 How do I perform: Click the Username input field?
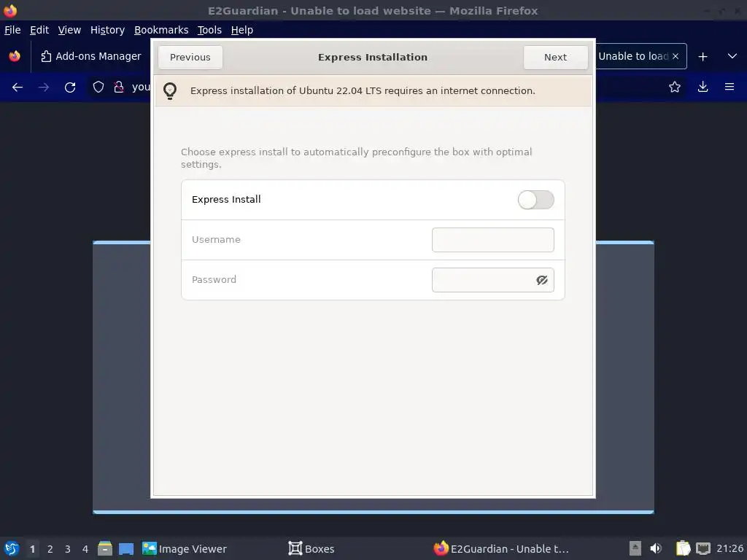[492, 239]
